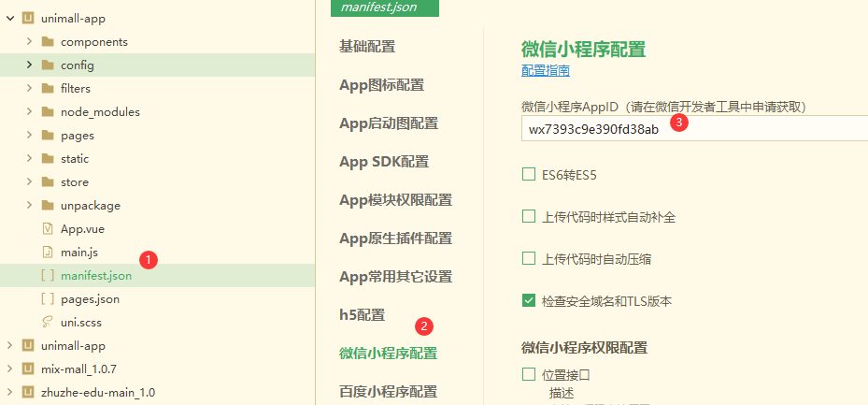Click the unpackage folder icon
This screenshot has width=868, height=405.
pyautogui.click(x=48, y=206)
